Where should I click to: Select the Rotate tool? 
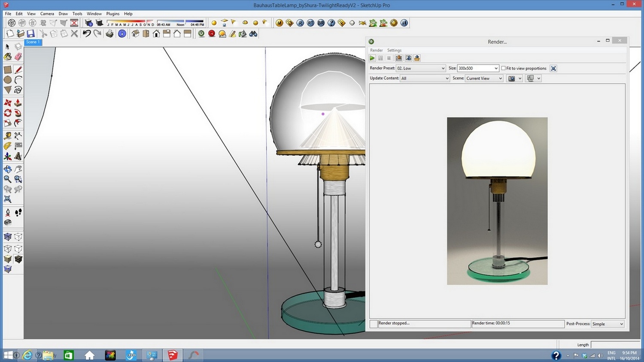[x=8, y=113]
